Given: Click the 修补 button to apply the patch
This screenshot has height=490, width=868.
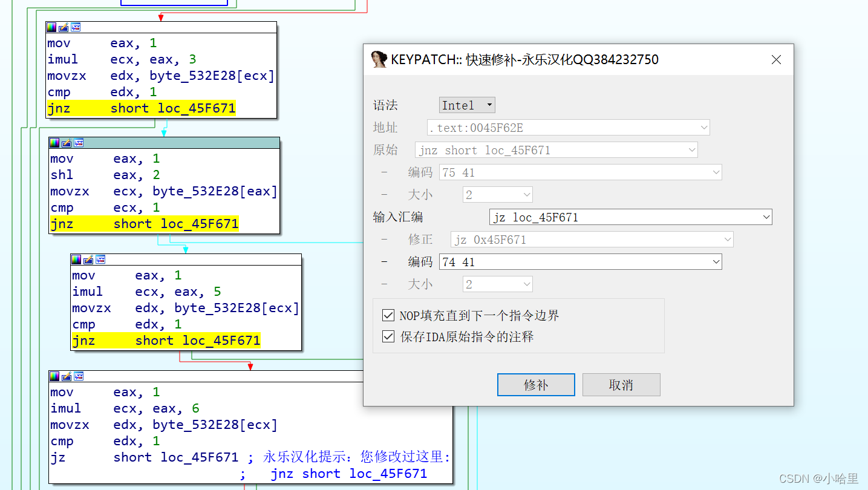Looking at the screenshot, I should [535, 384].
